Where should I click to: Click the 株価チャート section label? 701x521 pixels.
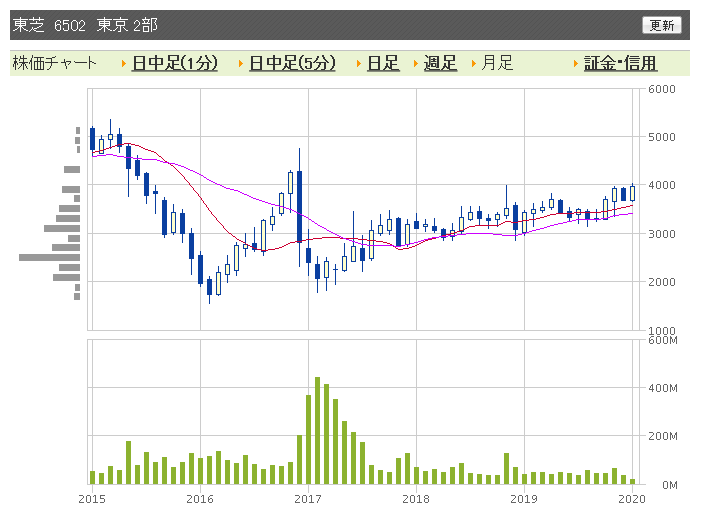click(55, 63)
